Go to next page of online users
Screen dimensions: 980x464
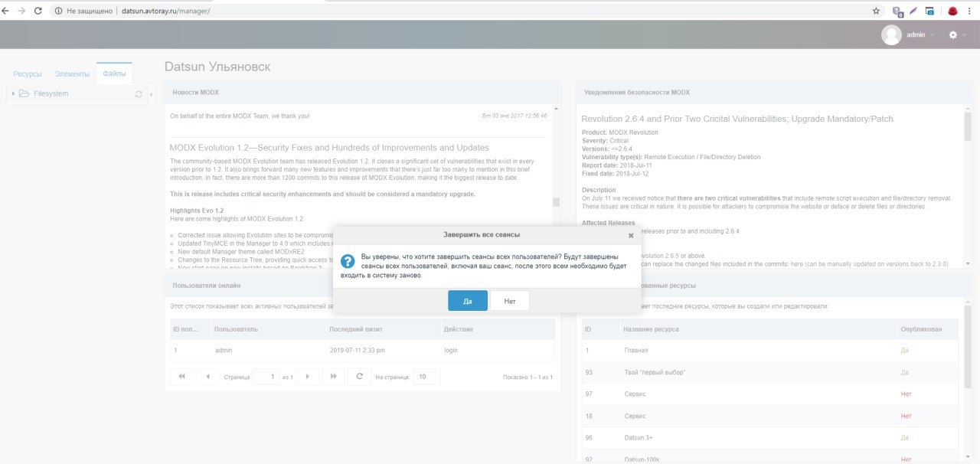point(307,377)
